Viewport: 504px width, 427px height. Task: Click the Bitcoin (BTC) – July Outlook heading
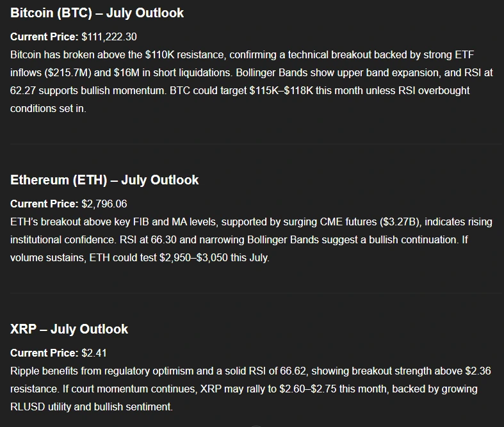click(97, 13)
